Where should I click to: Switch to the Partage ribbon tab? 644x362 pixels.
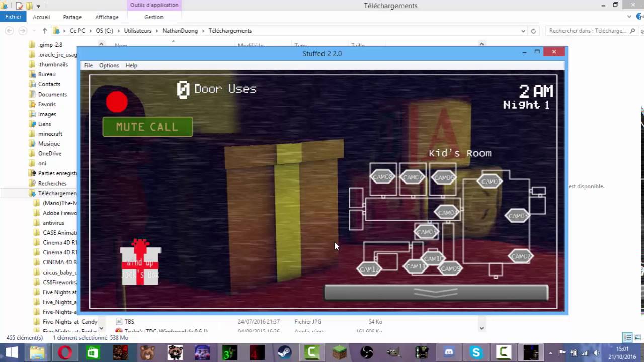[x=72, y=17]
